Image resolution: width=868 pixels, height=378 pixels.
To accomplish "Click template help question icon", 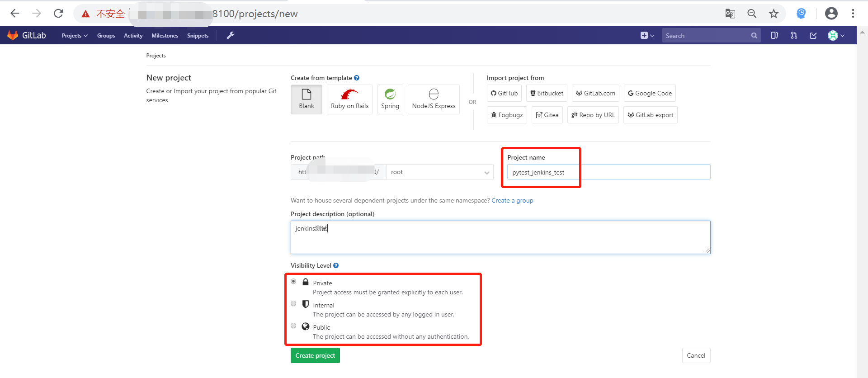I will [x=357, y=78].
